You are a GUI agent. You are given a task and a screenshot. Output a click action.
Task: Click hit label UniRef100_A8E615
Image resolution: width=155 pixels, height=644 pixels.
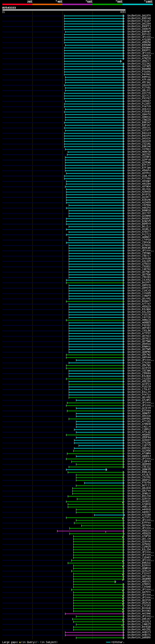click(x=139, y=582)
